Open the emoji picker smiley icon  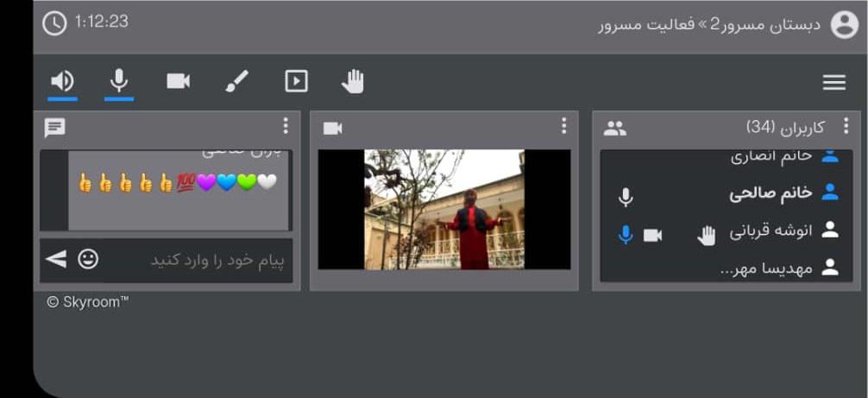(88, 259)
